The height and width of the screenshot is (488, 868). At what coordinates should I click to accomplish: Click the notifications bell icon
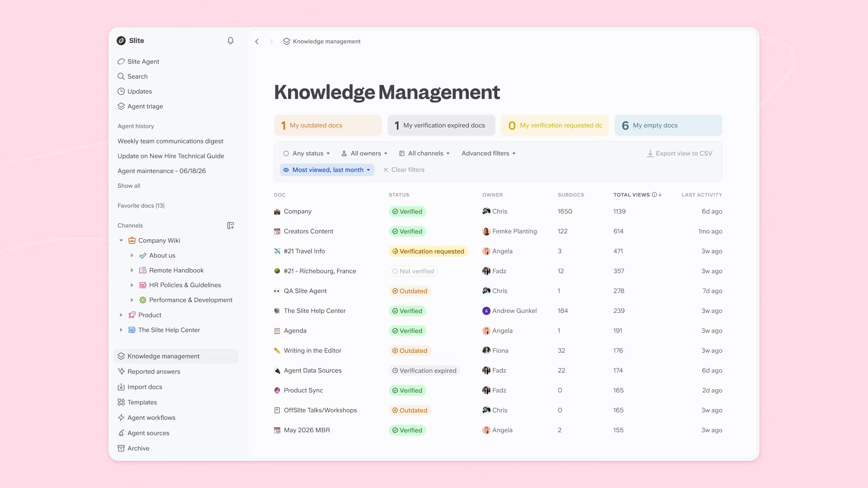click(231, 41)
